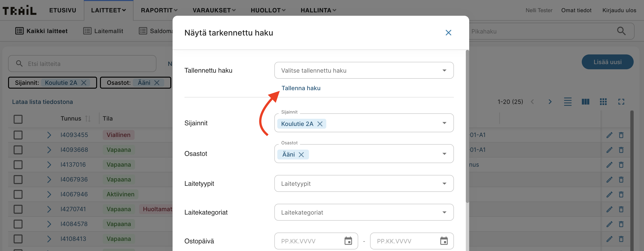Open first Ostopäivä calendar picker

pos(348,241)
